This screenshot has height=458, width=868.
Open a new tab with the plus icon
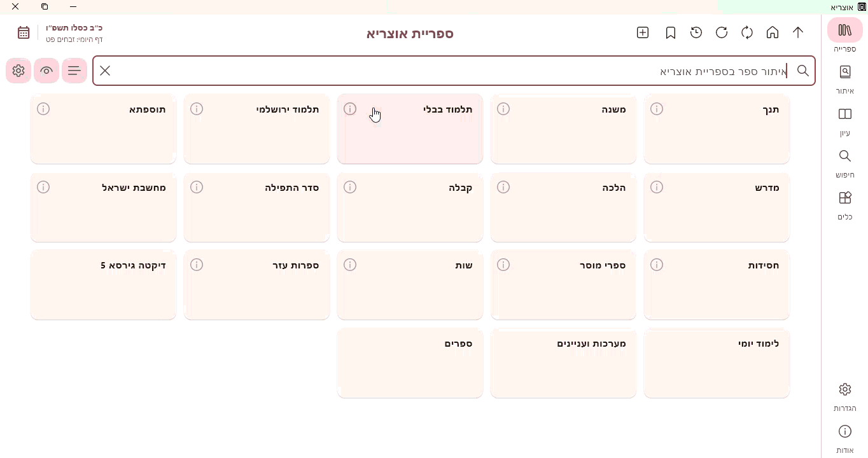click(x=643, y=32)
